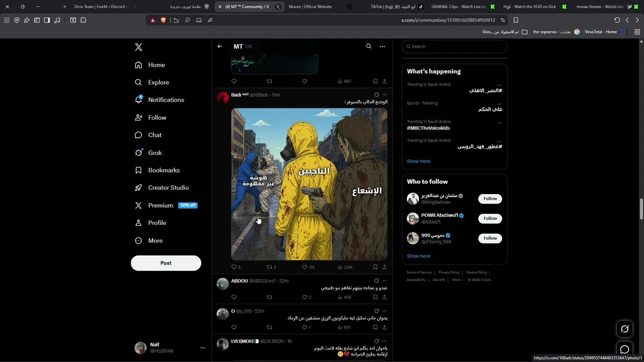Screen dimensions: 644x362
Task: Open the sidebar Follow item
Action: point(150,117)
